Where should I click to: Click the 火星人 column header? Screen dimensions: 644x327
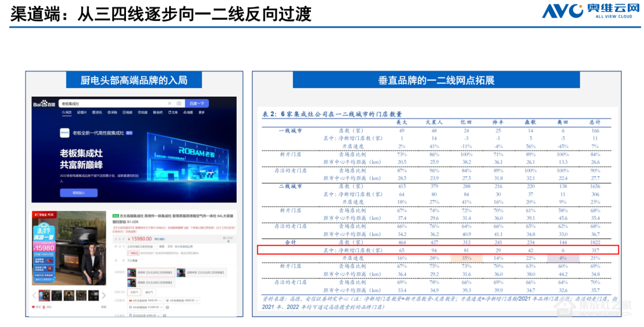434,123
